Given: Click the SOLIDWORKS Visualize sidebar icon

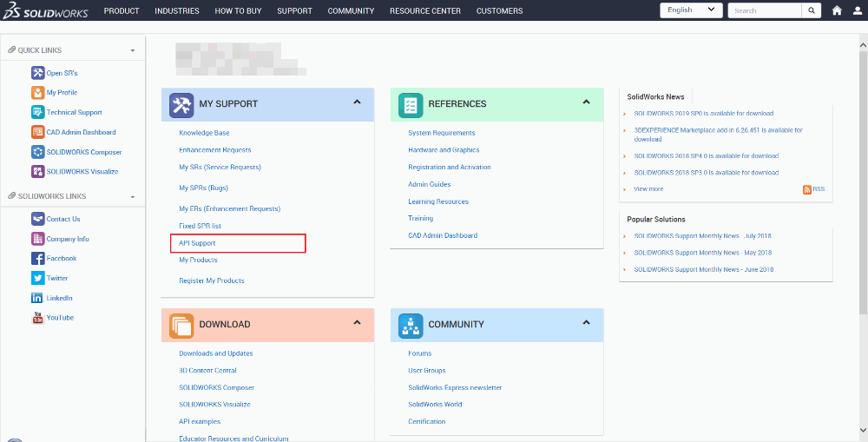Looking at the screenshot, I should tap(37, 172).
